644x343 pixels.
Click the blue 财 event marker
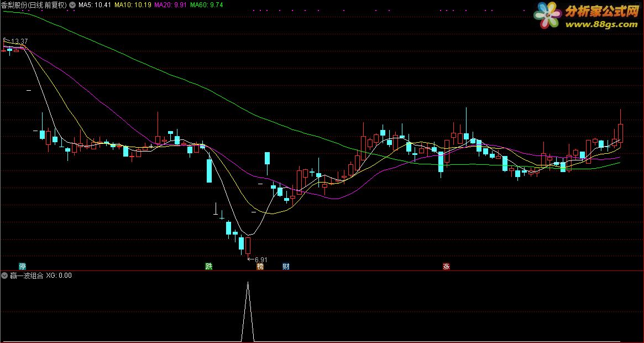(x=286, y=267)
